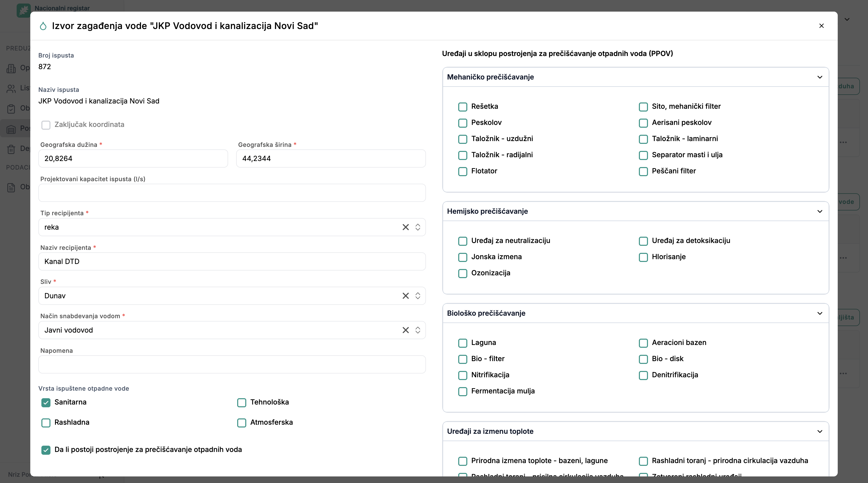Collapse the Hemijsko prečišćavanje section
This screenshot has width=868, height=483.
click(x=820, y=211)
